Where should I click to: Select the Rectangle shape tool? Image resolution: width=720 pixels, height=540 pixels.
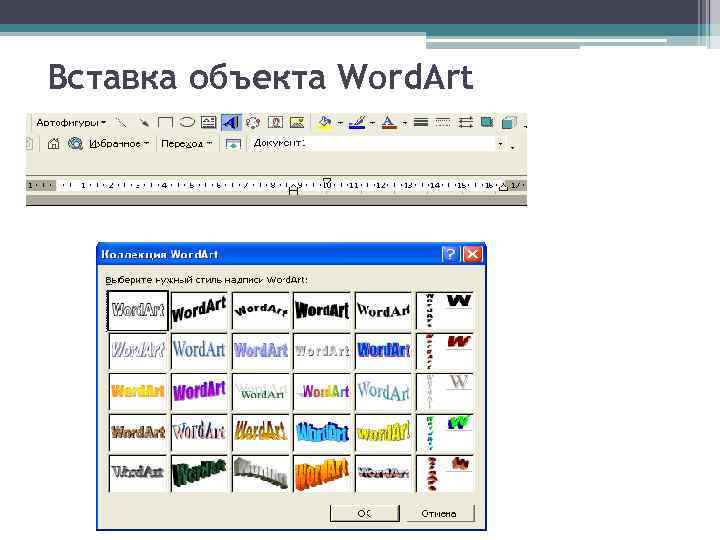(x=165, y=123)
